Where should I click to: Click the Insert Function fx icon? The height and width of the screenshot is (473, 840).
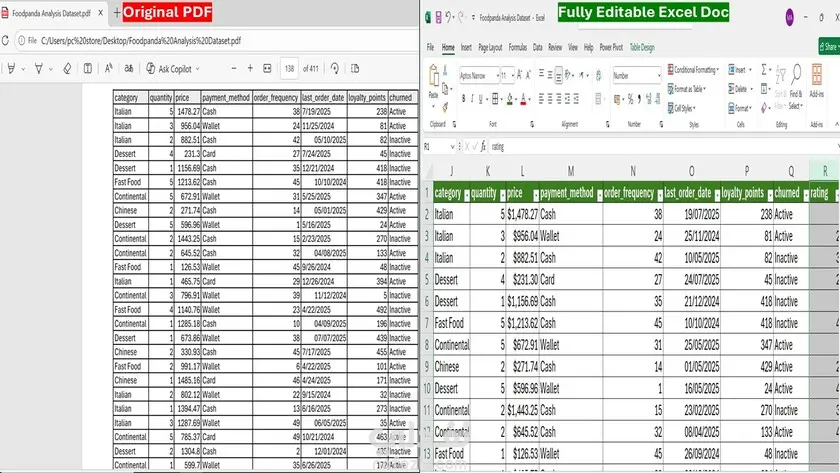[x=483, y=146]
